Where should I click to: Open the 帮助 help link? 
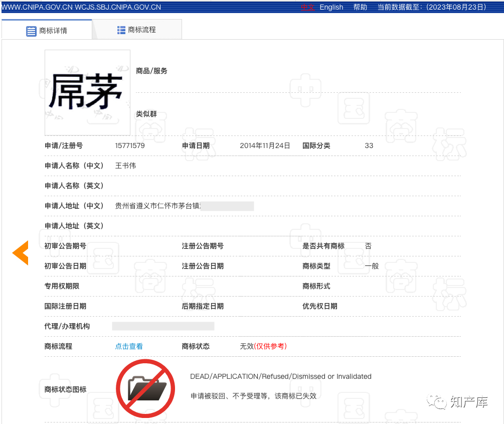tap(360, 7)
